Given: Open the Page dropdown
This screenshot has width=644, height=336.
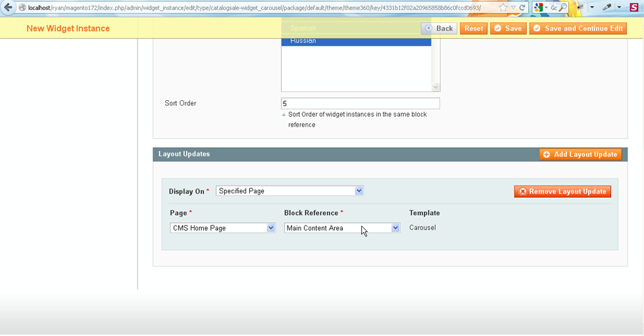Looking at the screenshot, I should pos(223,228).
